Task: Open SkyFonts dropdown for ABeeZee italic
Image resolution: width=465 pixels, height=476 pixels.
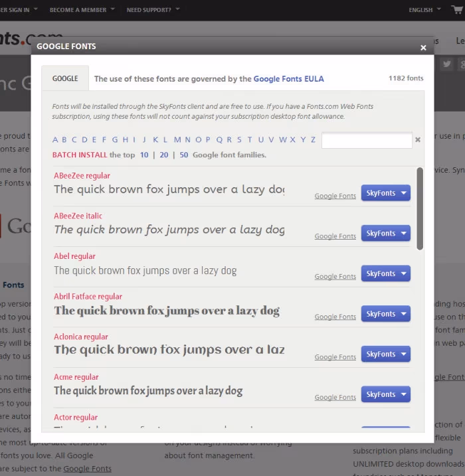Action: 386,233
